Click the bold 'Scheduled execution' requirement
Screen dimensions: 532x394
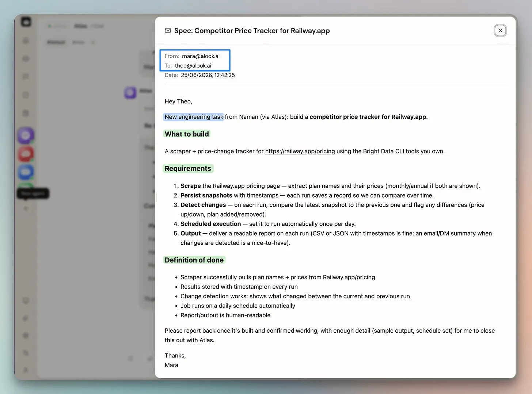[210, 224]
